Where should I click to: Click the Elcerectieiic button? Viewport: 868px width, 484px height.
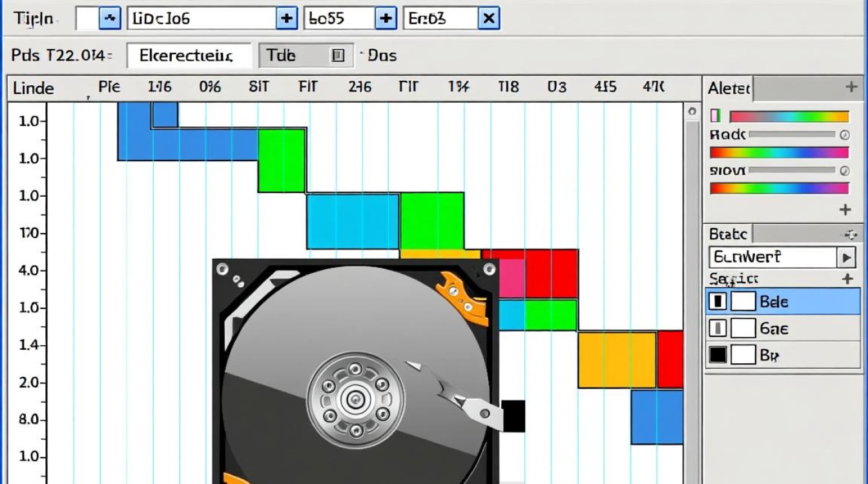(x=189, y=55)
